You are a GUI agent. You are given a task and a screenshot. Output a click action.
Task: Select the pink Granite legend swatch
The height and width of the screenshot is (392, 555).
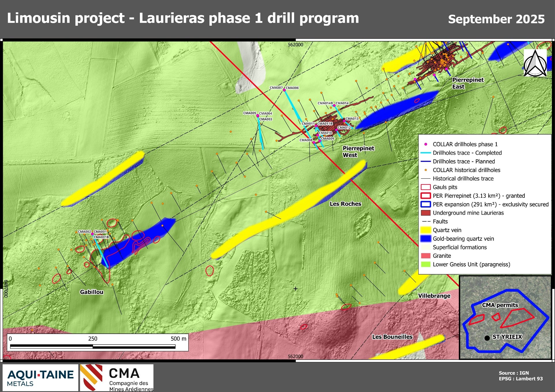point(426,256)
